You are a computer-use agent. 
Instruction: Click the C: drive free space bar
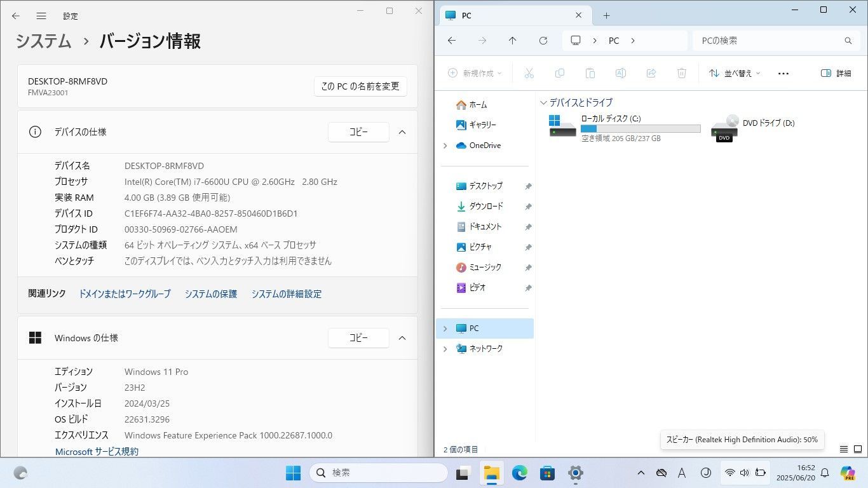click(x=639, y=128)
